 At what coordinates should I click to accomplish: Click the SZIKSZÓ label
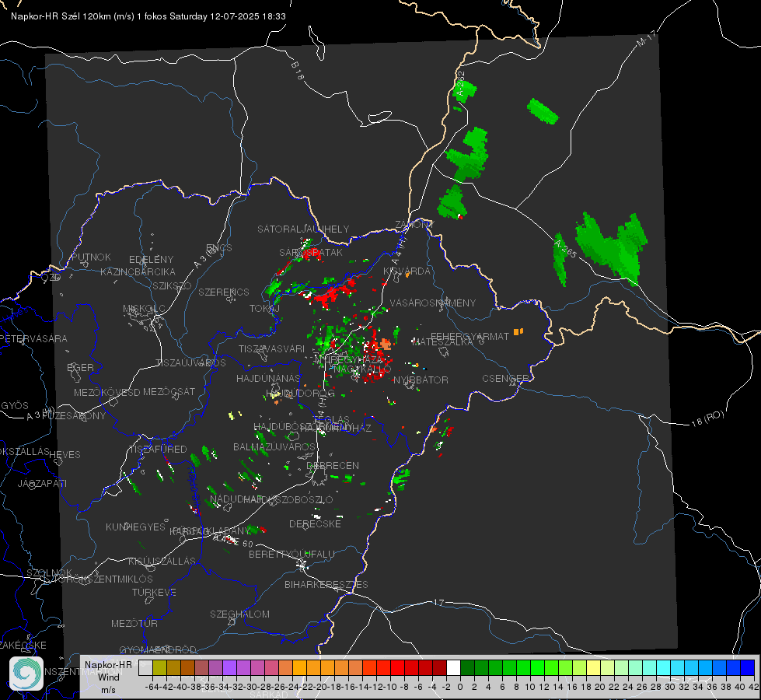pyautogui.click(x=173, y=286)
